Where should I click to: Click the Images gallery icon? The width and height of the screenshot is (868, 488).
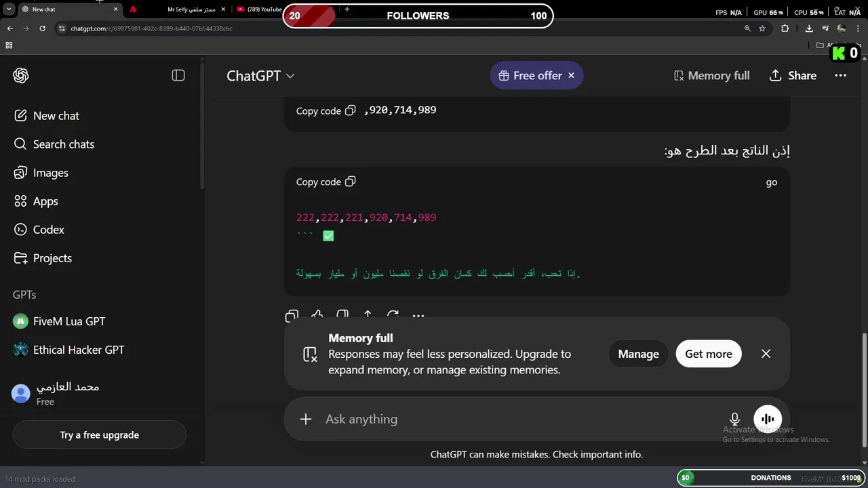(20, 173)
